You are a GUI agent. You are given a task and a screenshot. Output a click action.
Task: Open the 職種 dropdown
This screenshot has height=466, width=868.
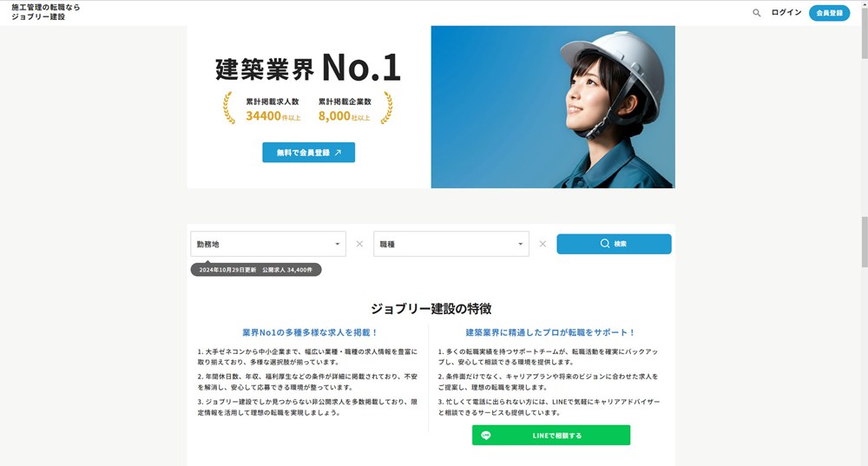(x=451, y=244)
